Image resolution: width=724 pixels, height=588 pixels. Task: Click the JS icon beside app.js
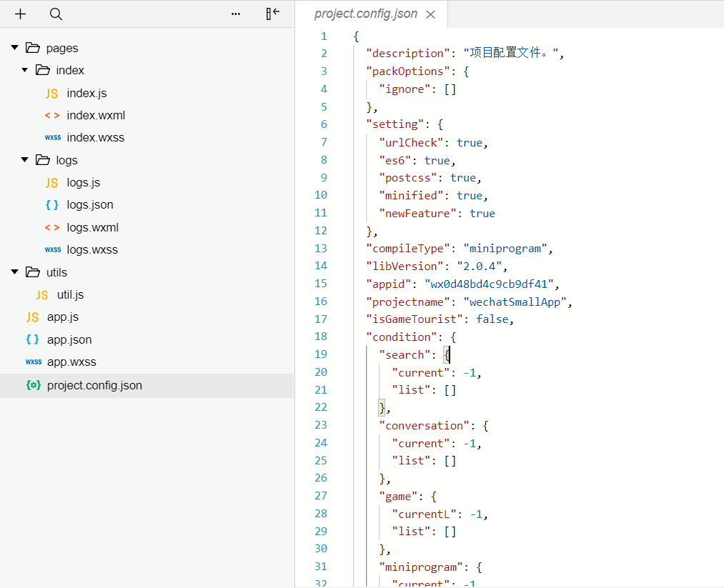32,317
